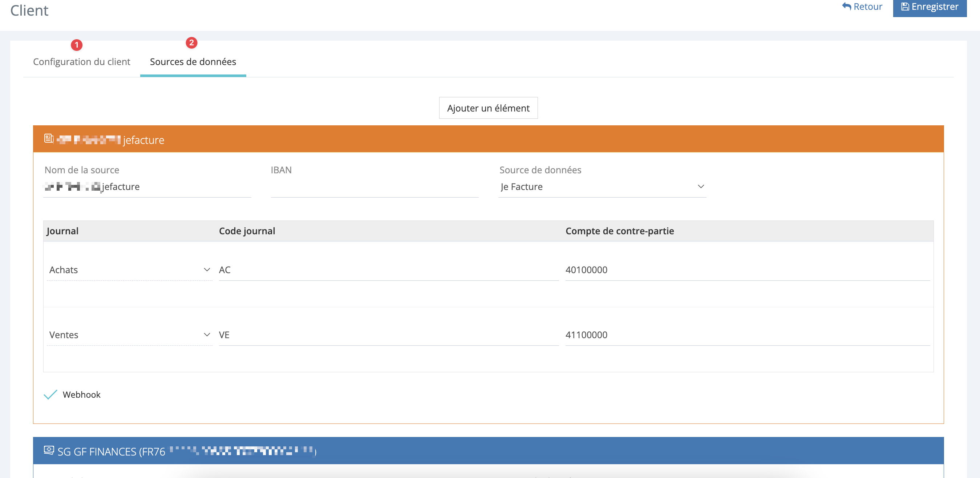Click the jefacture source header icon
This screenshot has width=980, height=478.
pyautogui.click(x=49, y=138)
